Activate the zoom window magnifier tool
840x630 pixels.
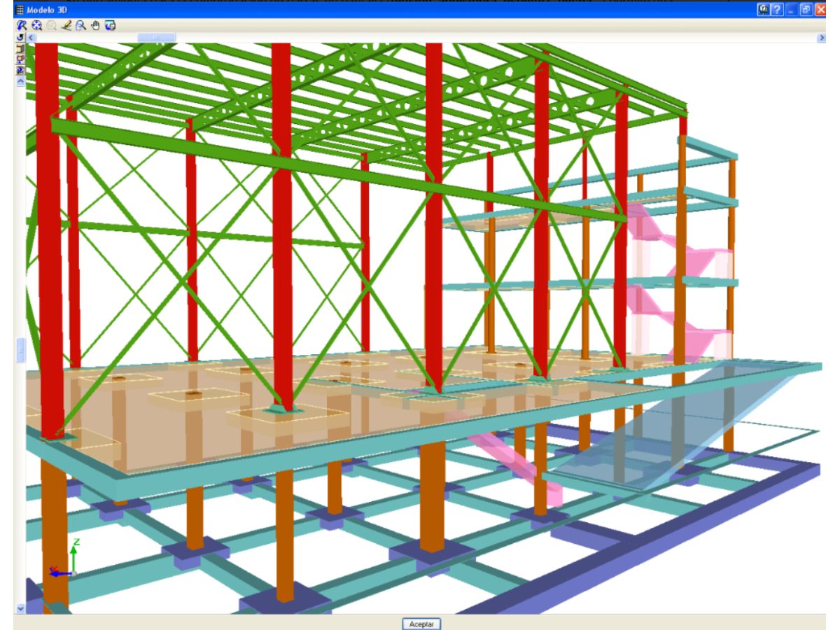pos(80,25)
